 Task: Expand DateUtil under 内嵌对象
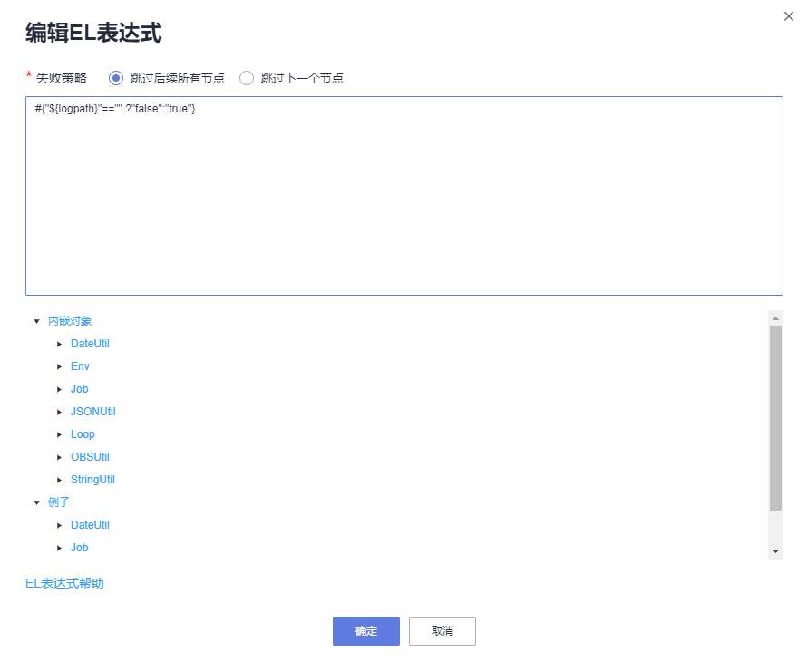(x=59, y=344)
